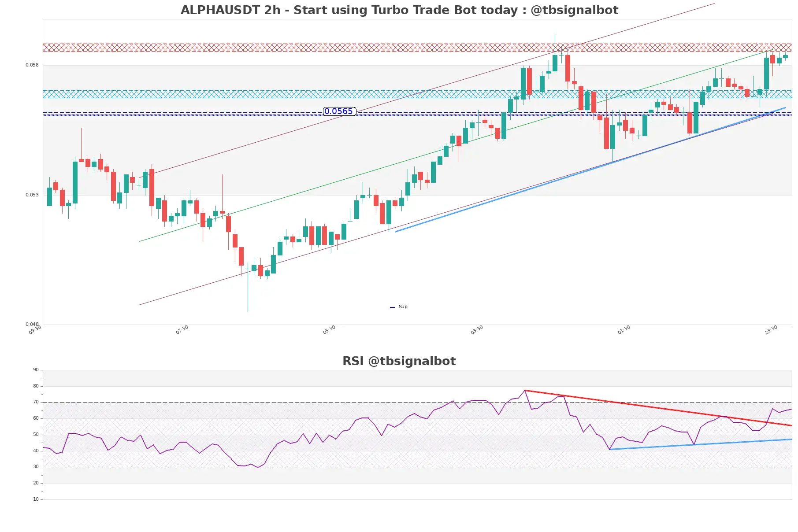Click the red hatched resistance zone band
This screenshot has width=798, height=532.
[x=417, y=48]
